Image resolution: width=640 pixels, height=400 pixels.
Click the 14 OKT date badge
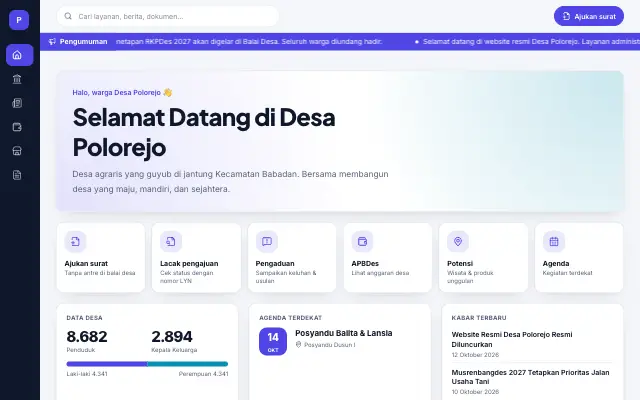[x=273, y=341]
